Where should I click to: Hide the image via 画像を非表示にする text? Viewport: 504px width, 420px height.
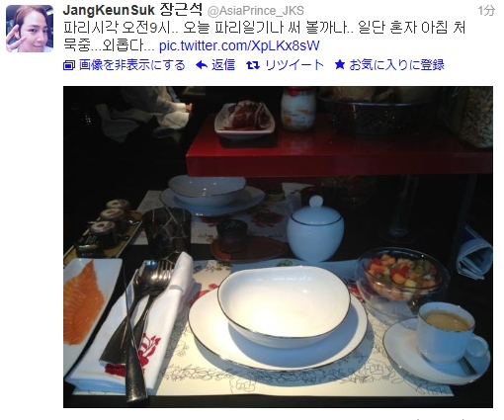point(132,65)
